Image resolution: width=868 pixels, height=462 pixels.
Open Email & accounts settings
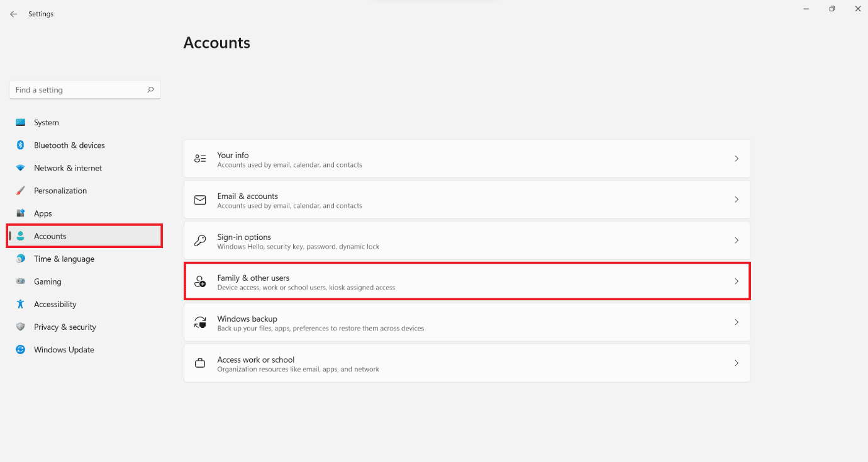(466, 200)
